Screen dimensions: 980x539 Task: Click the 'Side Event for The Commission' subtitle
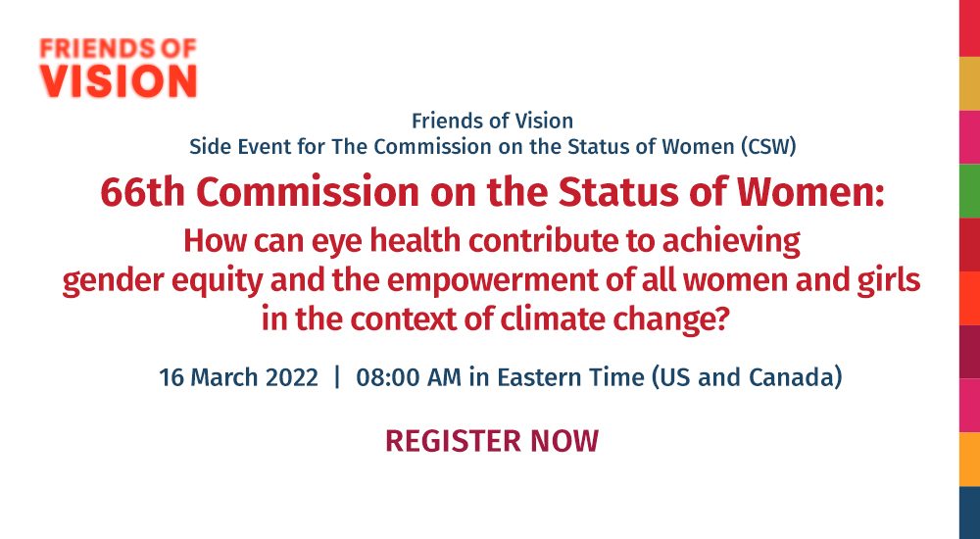click(493, 148)
